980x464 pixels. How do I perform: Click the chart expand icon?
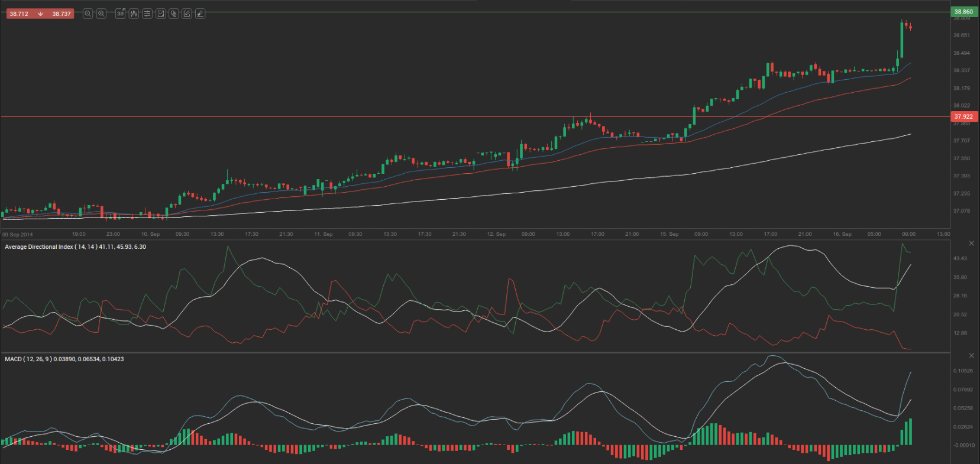pos(160,14)
